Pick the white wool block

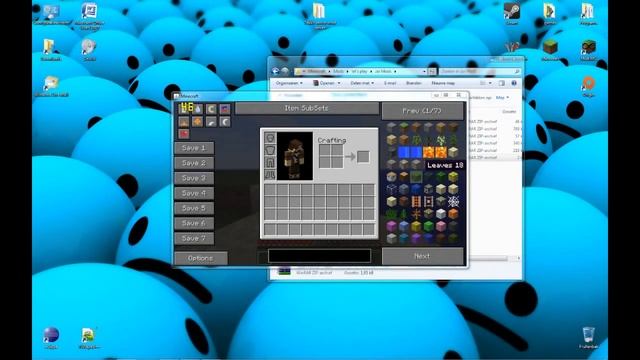tap(441, 213)
